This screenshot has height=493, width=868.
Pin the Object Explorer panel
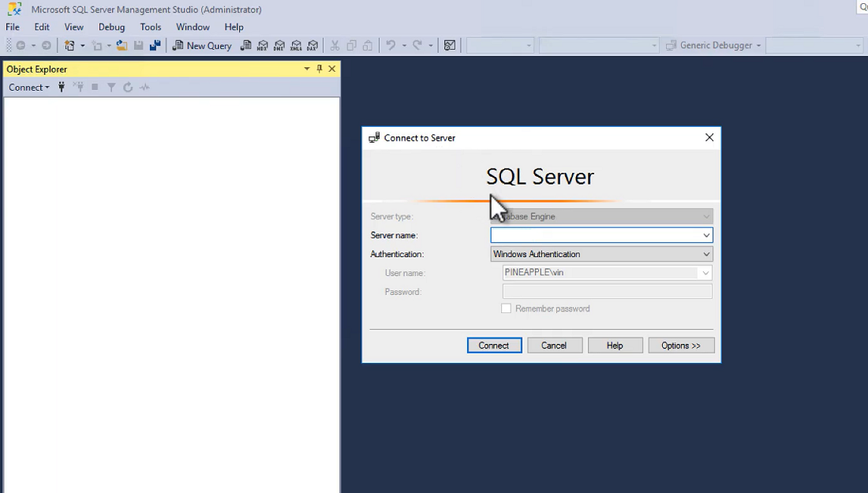(320, 69)
